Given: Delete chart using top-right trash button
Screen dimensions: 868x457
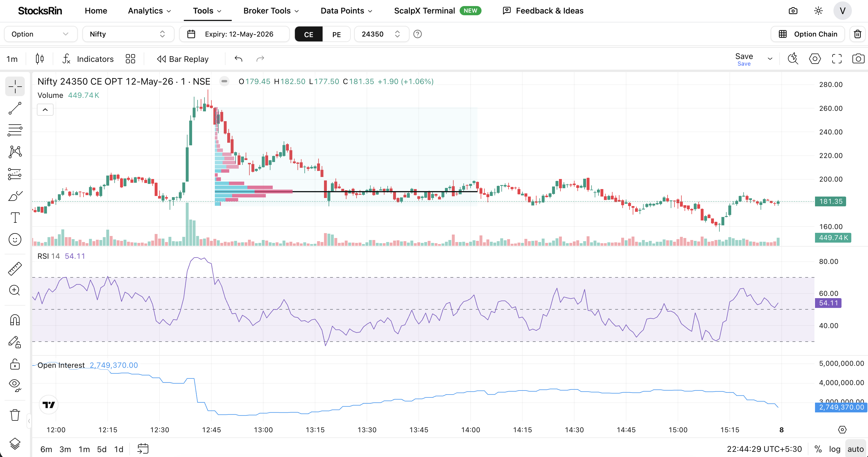Looking at the screenshot, I should tap(858, 34).
